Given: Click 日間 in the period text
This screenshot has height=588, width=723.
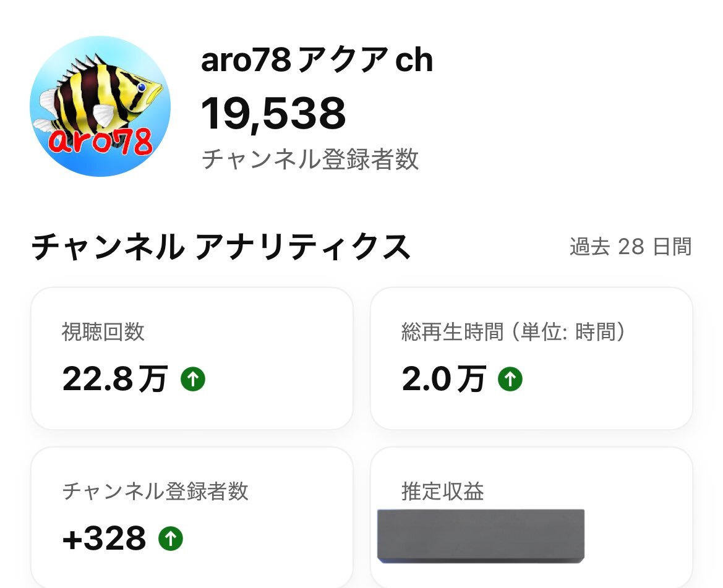Looking at the screenshot, I should [x=672, y=247].
